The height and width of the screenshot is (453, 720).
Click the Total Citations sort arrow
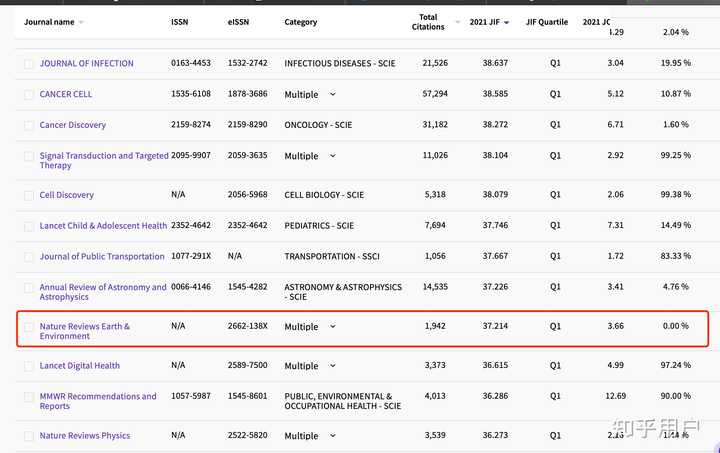(x=457, y=22)
